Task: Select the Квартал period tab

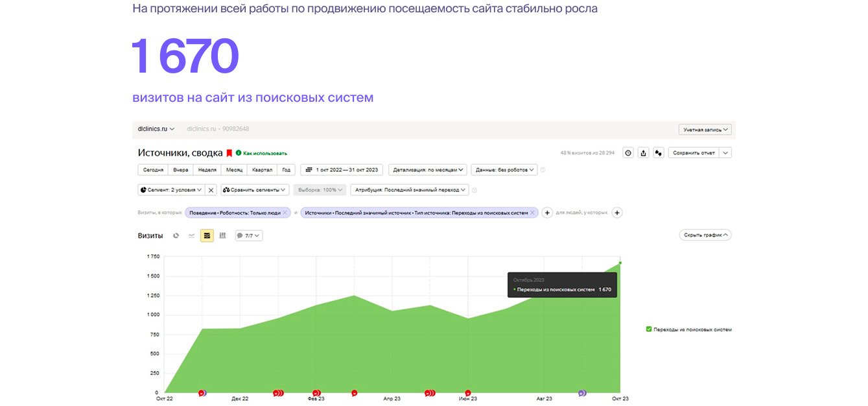Action: point(263,170)
